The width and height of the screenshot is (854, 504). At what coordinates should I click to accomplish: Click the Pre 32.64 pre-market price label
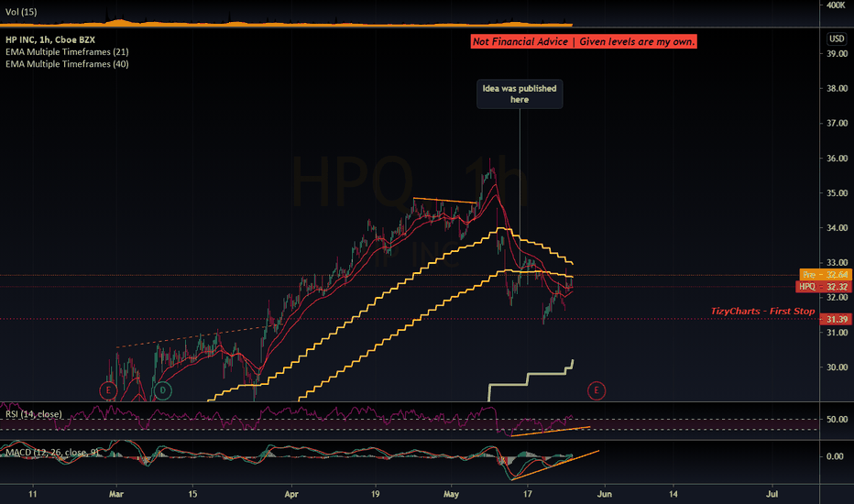825,275
